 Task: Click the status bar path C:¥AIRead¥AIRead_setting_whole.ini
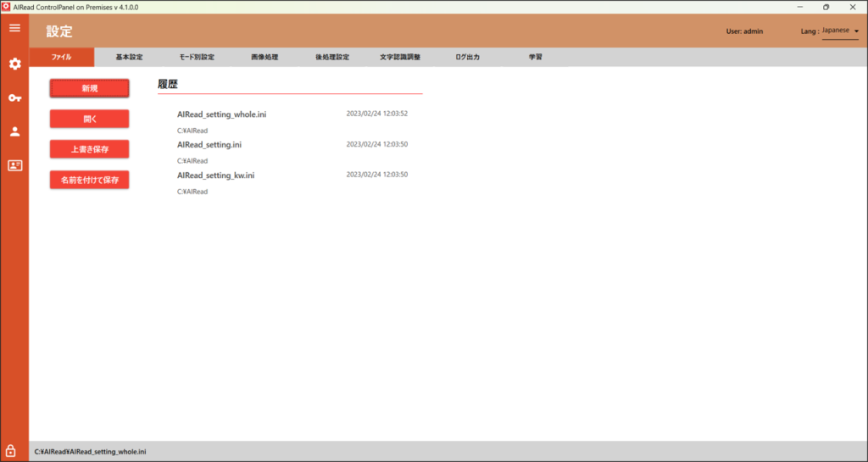[90, 452]
